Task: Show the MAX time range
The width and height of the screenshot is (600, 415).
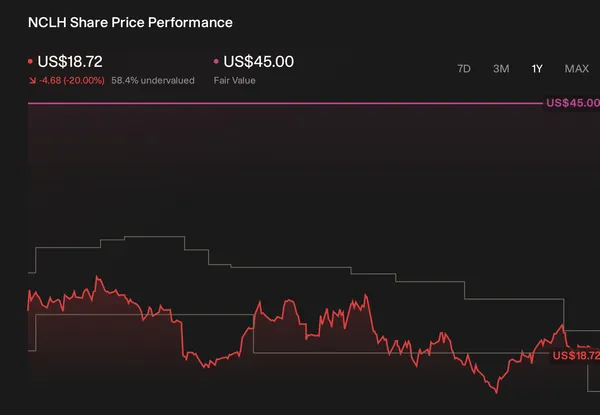Action: 577,69
